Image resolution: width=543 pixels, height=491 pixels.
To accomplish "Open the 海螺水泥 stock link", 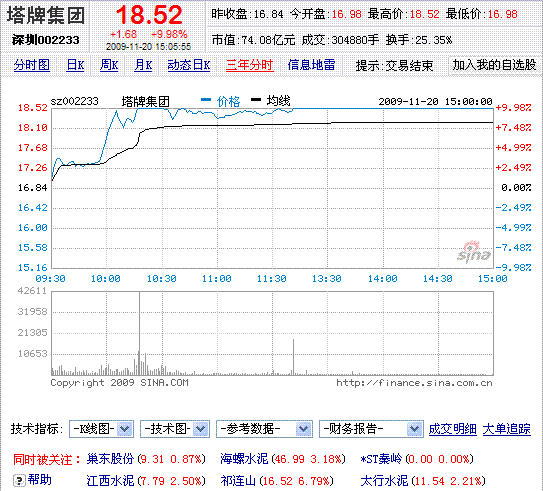I will [244, 459].
